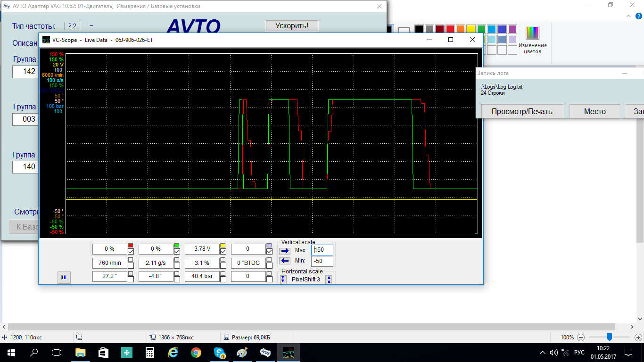Screen dimensions: 644x362
Task: Uncheck the 3.78 V channel checkbox
Action: [223, 252]
